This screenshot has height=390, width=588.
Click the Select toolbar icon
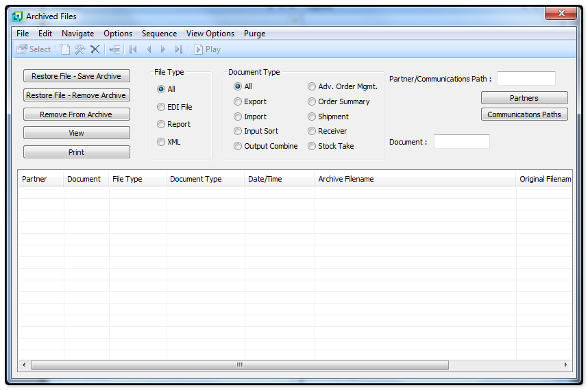coord(33,49)
